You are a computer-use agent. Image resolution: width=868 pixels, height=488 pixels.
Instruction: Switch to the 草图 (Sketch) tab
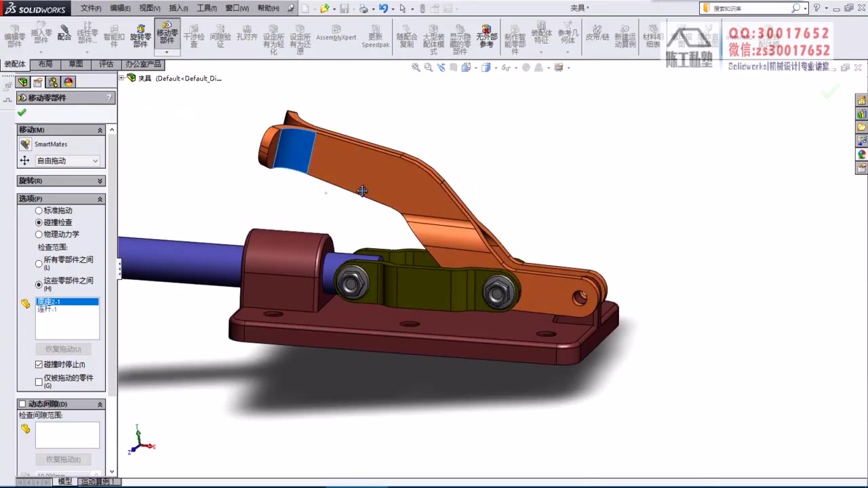coord(76,64)
